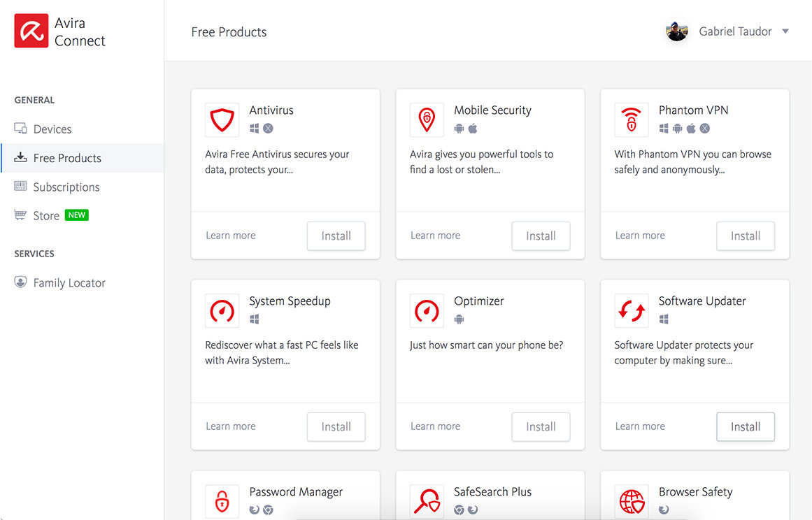Select Family Locator under Services
Image resolution: width=812 pixels, height=520 pixels.
point(69,283)
